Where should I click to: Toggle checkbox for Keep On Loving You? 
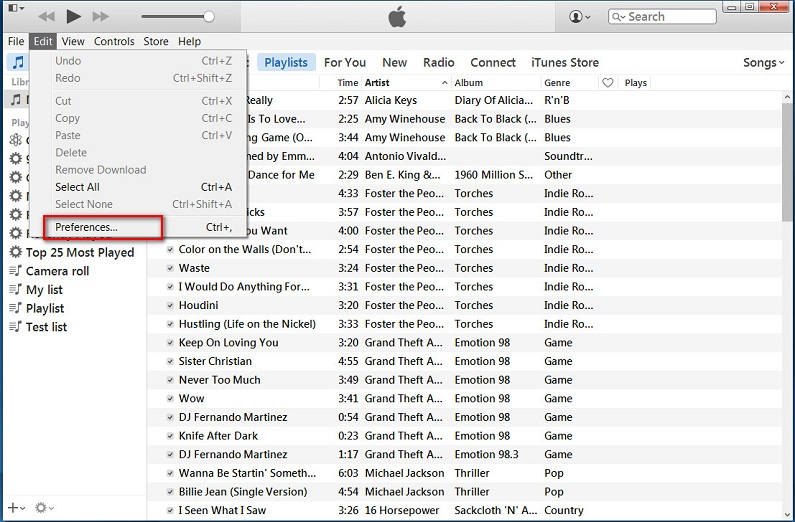tap(170, 343)
